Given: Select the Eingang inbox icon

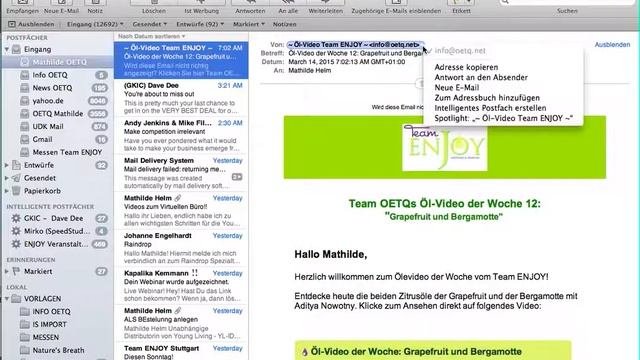Looking at the screenshot, I should click(x=16, y=49).
